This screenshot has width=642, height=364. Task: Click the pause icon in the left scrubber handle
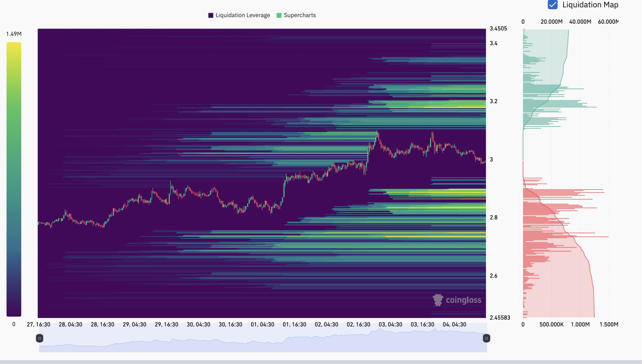pyautogui.click(x=39, y=338)
